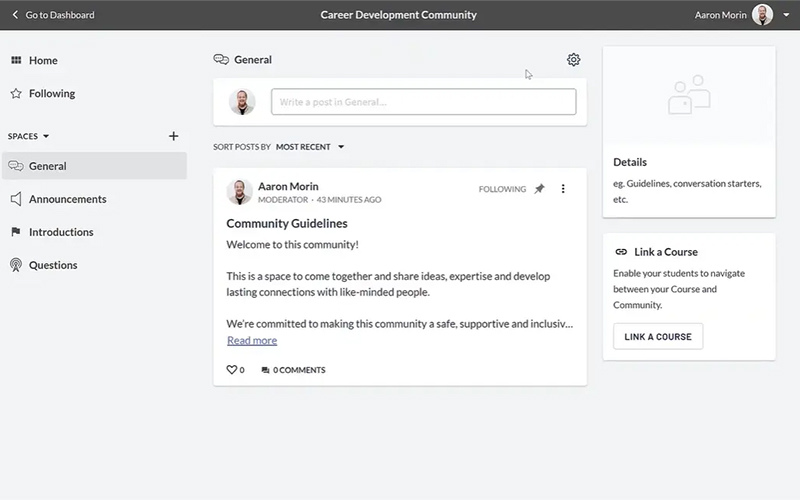The width and height of the screenshot is (800, 500).
Task: Like the Community Guidelines post with heart icon
Action: pyautogui.click(x=231, y=370)
